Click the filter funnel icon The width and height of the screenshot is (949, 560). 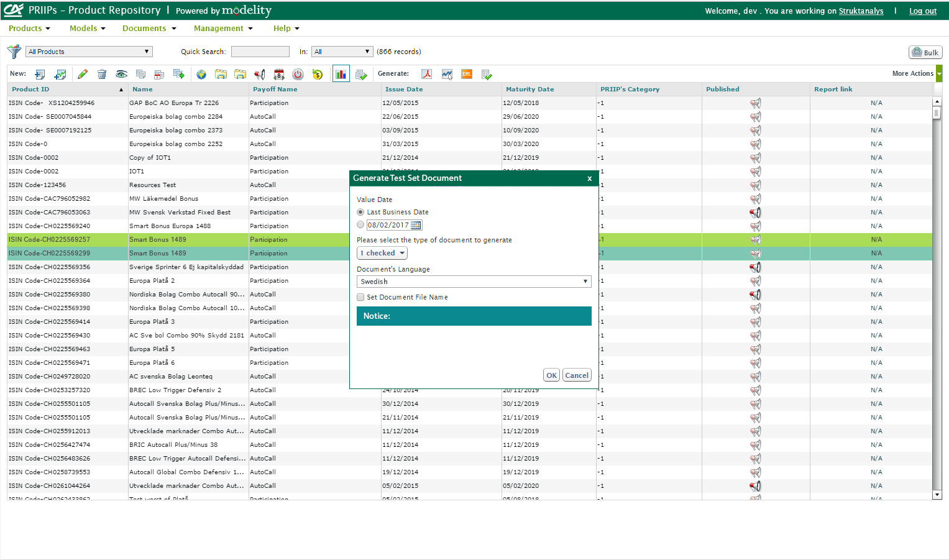14,52
